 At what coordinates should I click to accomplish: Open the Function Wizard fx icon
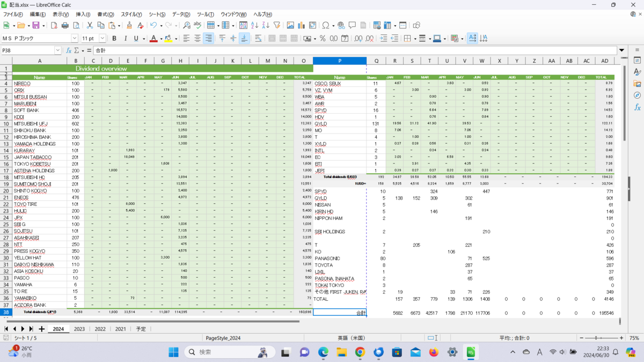click(x=69, y=50)
